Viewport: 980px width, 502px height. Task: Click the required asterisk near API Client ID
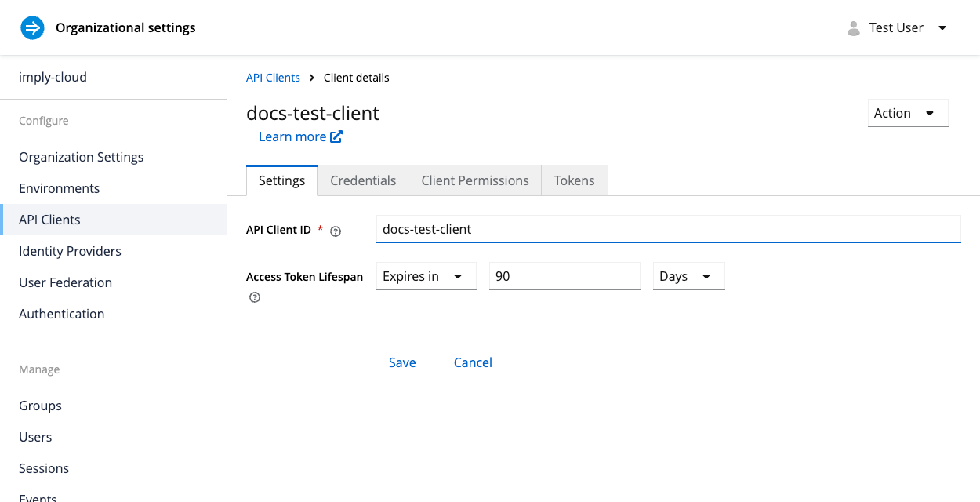(320, 229)
